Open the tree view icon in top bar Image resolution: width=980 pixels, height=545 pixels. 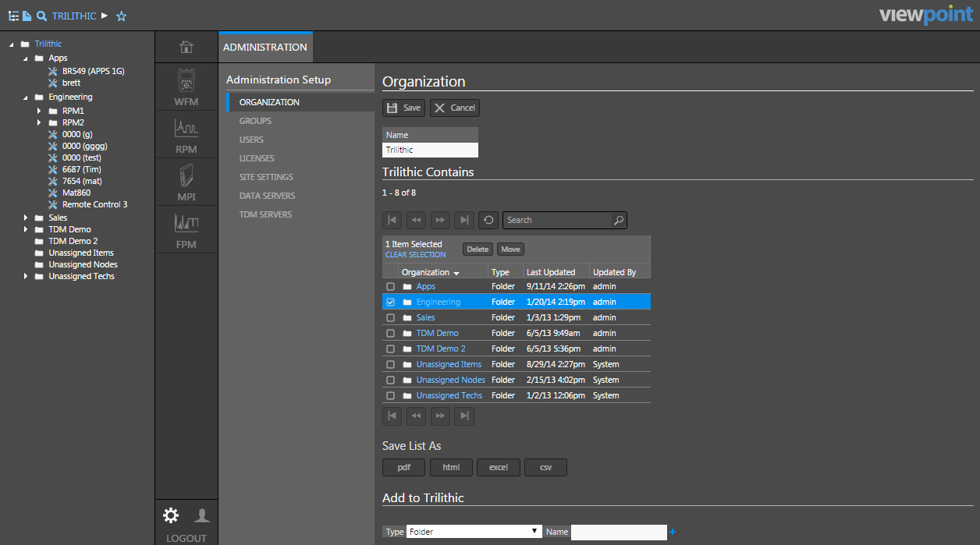point(13,16)
